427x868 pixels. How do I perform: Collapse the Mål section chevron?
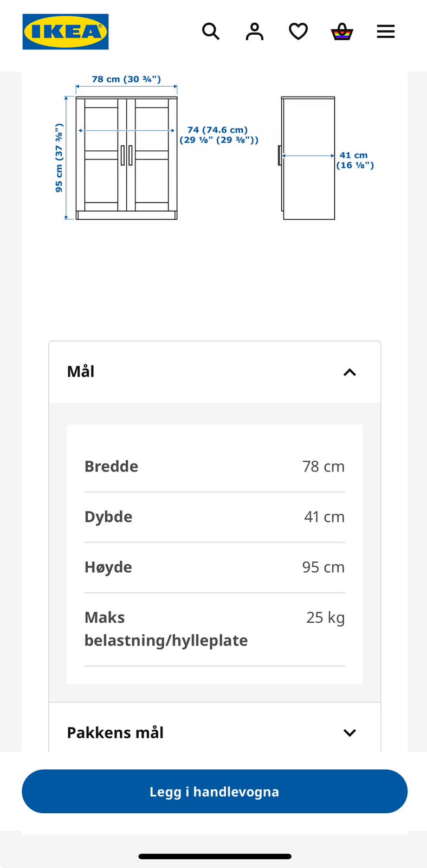[x=350, y=372]
